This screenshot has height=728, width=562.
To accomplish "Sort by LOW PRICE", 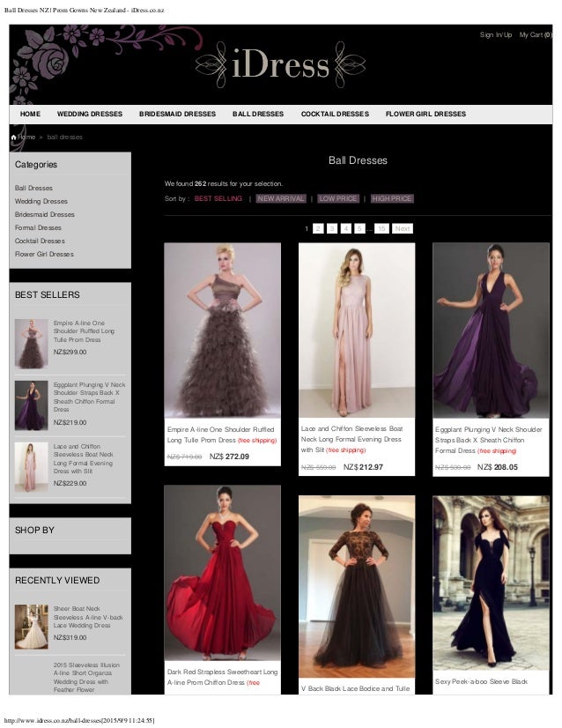I will (x=338, y=198).
